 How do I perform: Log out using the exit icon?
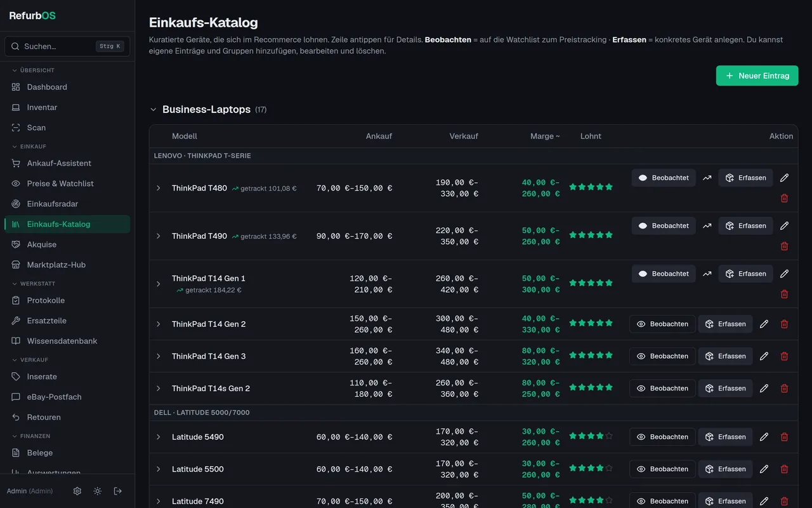pyautogui.click(x=118, y=491)
